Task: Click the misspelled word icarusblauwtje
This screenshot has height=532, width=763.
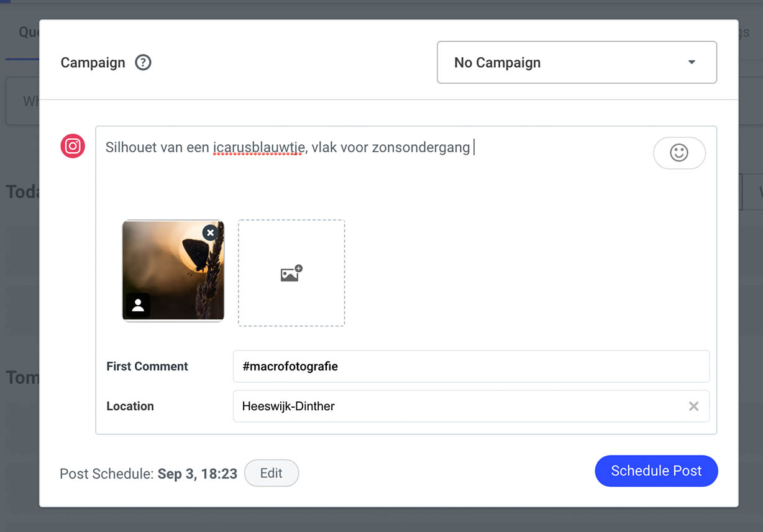Action: point(258,148)
